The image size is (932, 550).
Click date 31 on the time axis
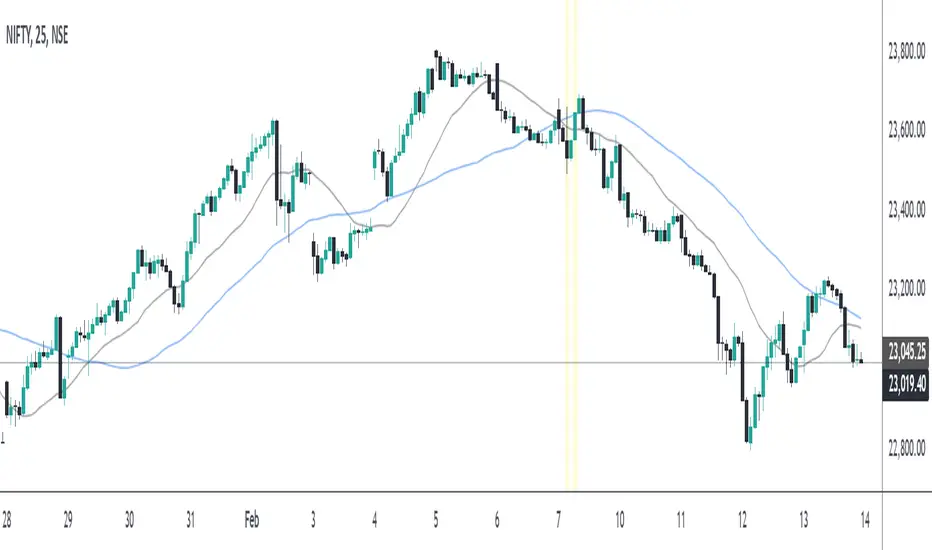tap(191, 521)
